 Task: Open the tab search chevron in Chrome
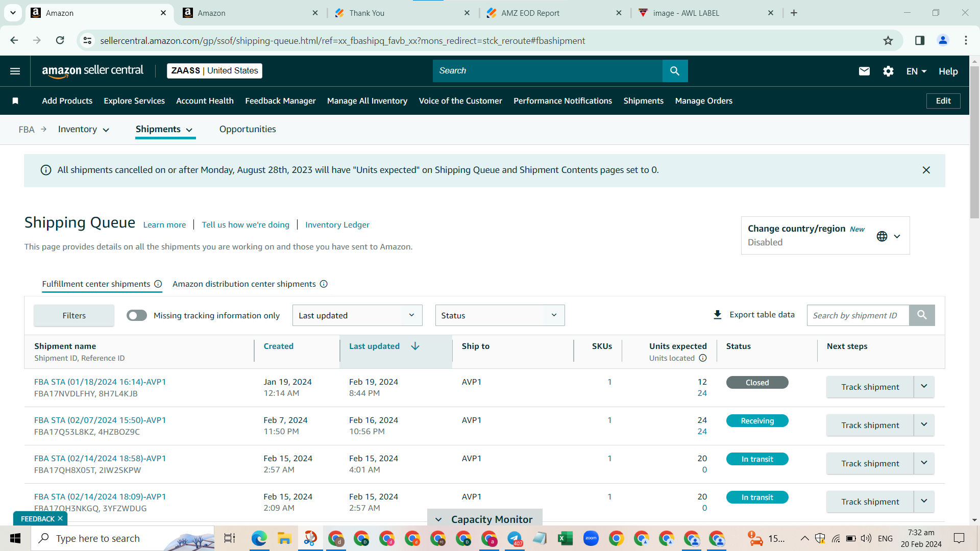13,13
